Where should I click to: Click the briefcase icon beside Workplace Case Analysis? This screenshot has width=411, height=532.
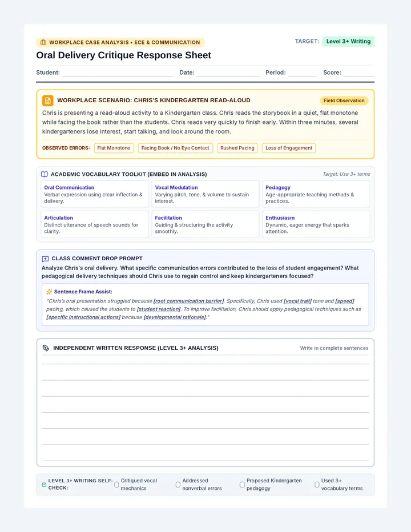point(43,42)
